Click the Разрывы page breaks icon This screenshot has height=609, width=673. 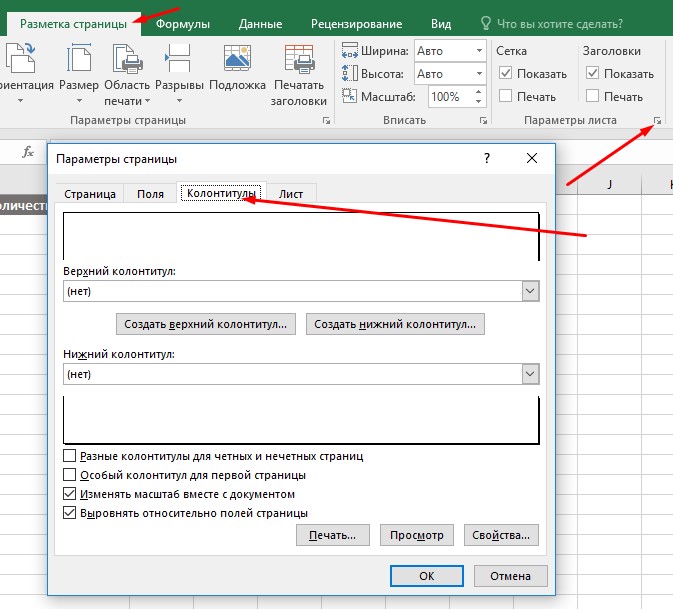tap(180, 62)
